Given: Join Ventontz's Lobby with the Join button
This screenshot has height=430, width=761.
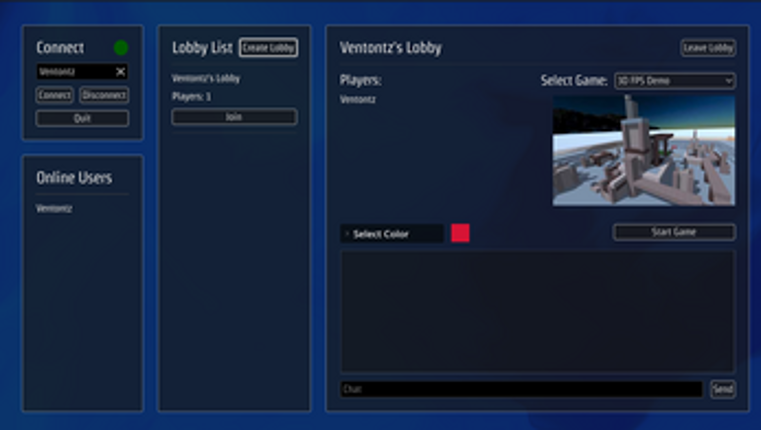Looking at the screenshot, I should tap(234, 117).
